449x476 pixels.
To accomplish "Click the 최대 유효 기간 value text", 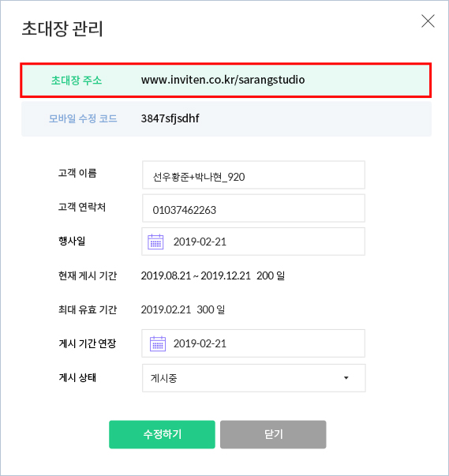I will pos(182,309).
